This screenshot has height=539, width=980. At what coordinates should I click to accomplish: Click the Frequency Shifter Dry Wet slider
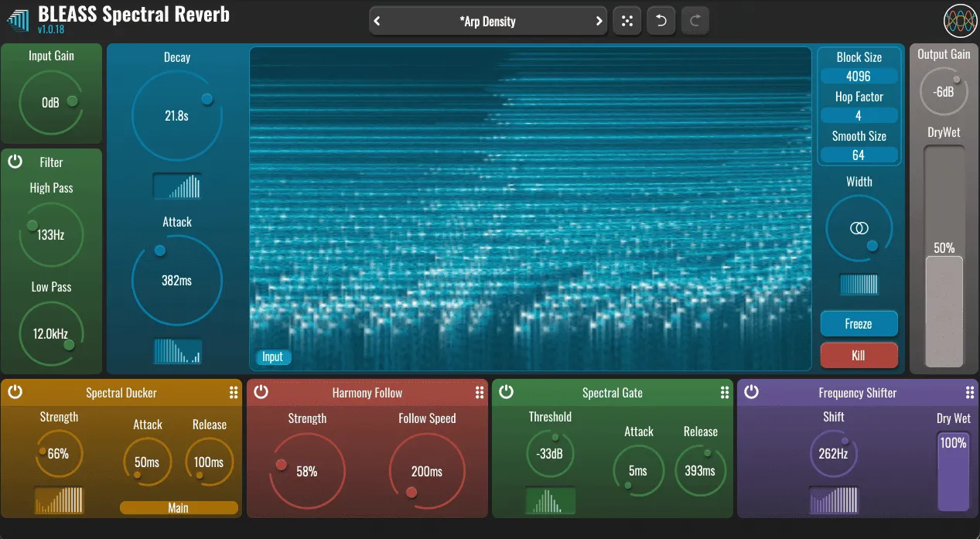954,472
